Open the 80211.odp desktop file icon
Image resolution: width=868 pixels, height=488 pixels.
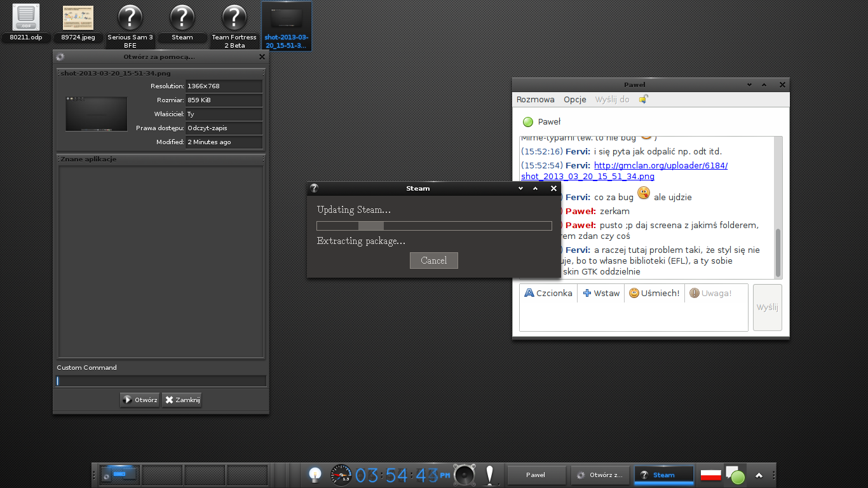26,18
